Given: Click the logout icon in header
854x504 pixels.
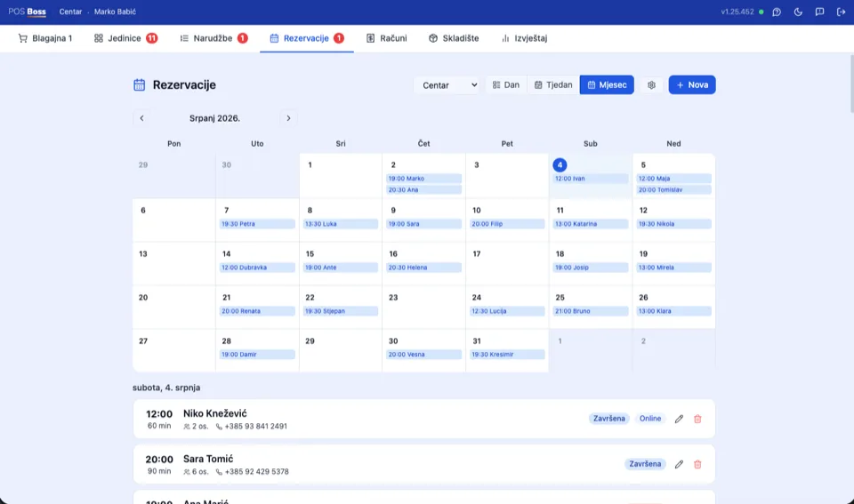Looking at the screenshot, I should [x=841, y=12].
